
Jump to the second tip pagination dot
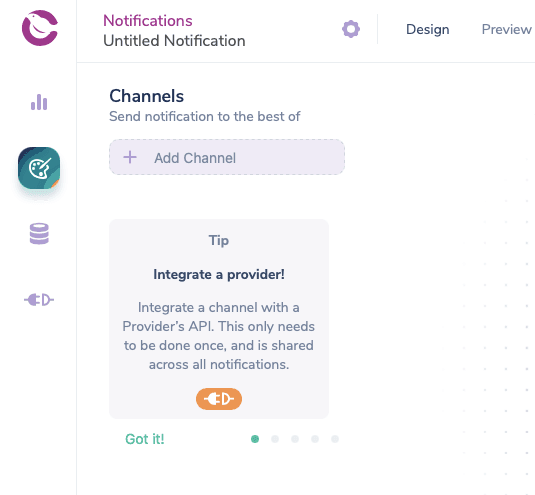(x=275, y=439)
